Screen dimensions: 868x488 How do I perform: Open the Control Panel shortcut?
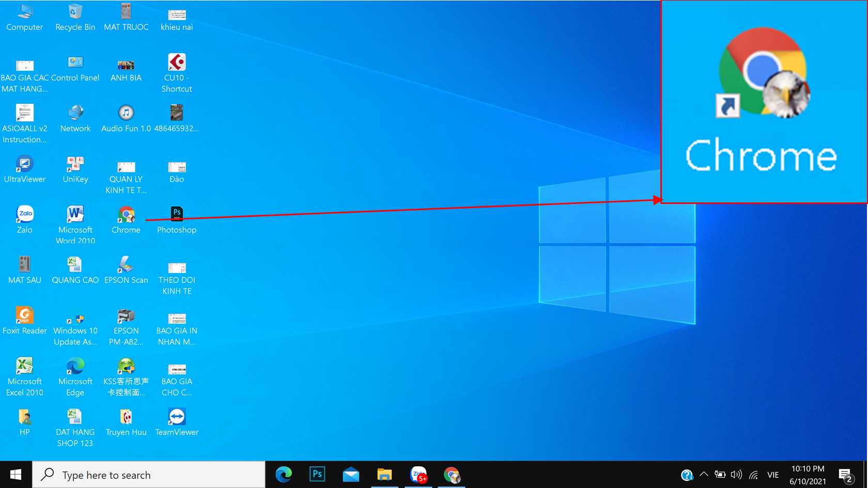pyautogui.click(x=75, y=70)
